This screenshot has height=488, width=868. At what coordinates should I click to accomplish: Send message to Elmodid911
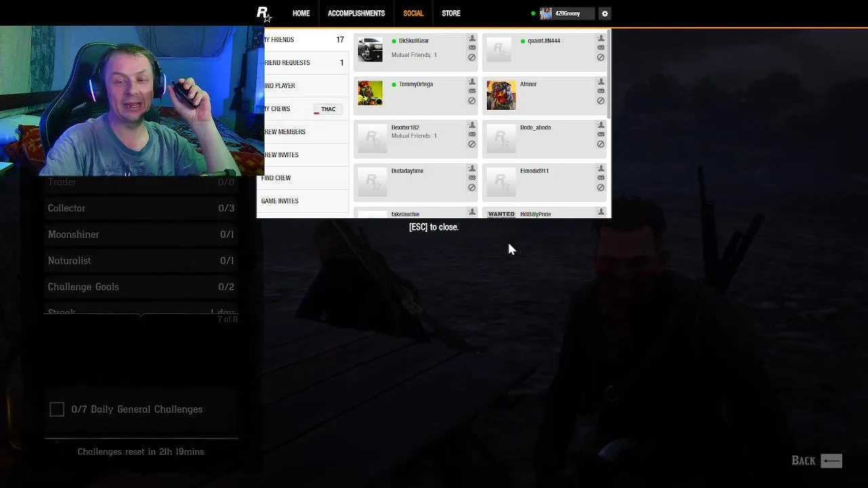pyautogui.click(x=601, y=178)
